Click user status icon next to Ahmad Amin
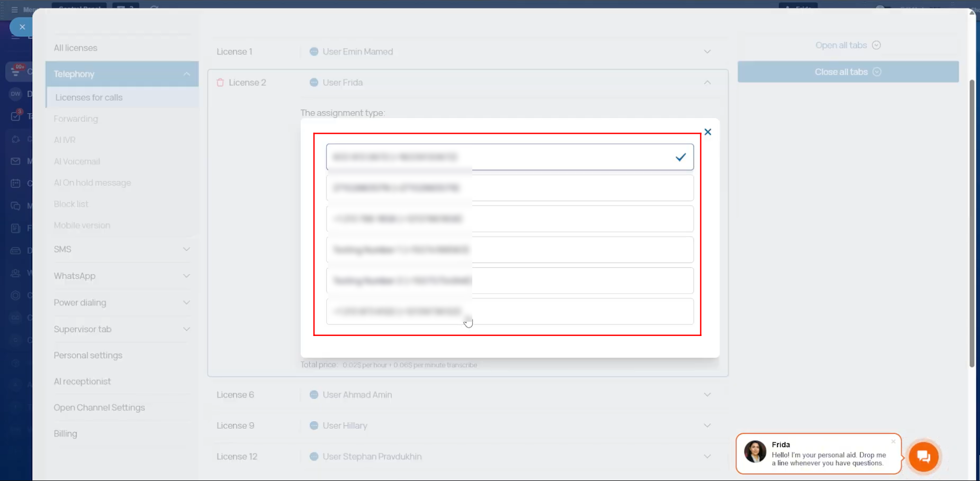Screen dimensions: 980x481 314,395
